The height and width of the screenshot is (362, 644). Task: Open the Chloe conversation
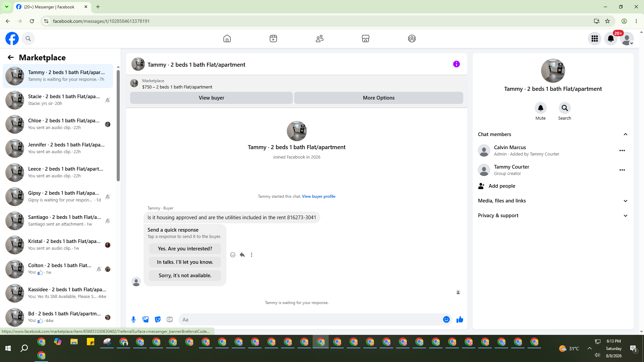[58, 124]
